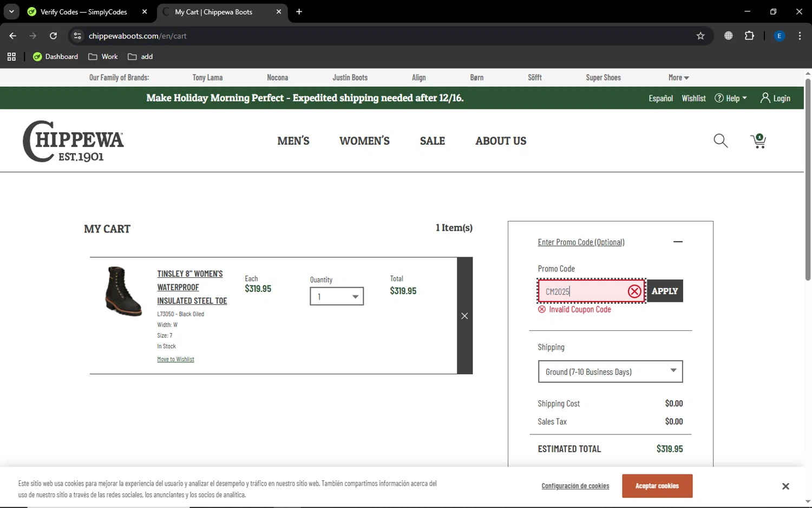Visit Tony Lama brand link
Viewport: 812px width, 508px height.
click(x=207, y=77)
